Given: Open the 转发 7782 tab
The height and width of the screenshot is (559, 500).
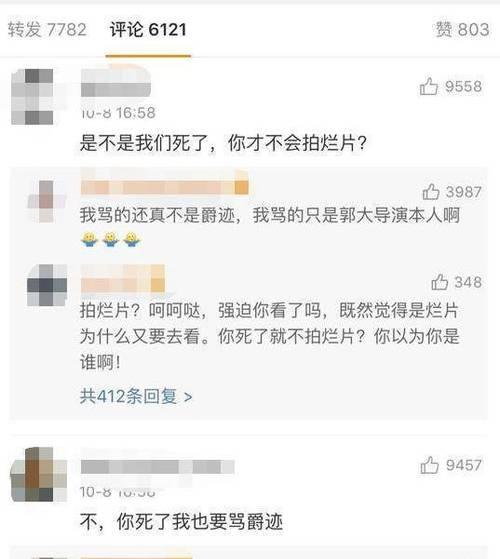Looking at the screenshot, I should tap(47, 29).
